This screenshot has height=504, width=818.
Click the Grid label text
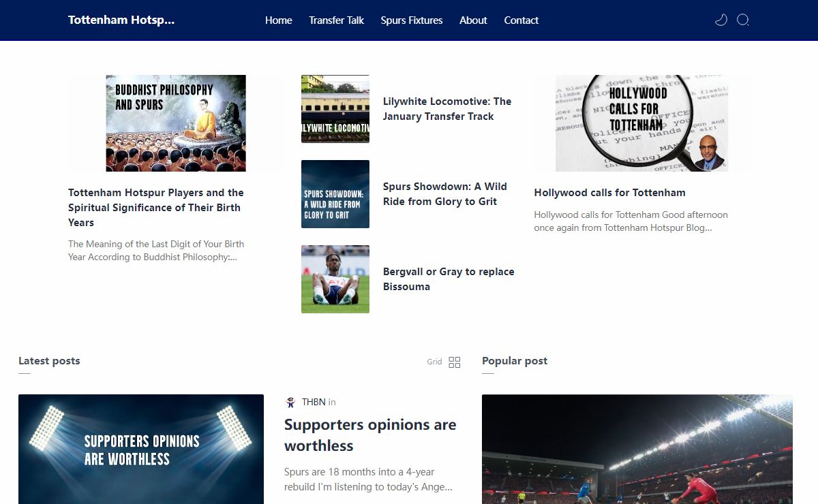coord(435,362)
